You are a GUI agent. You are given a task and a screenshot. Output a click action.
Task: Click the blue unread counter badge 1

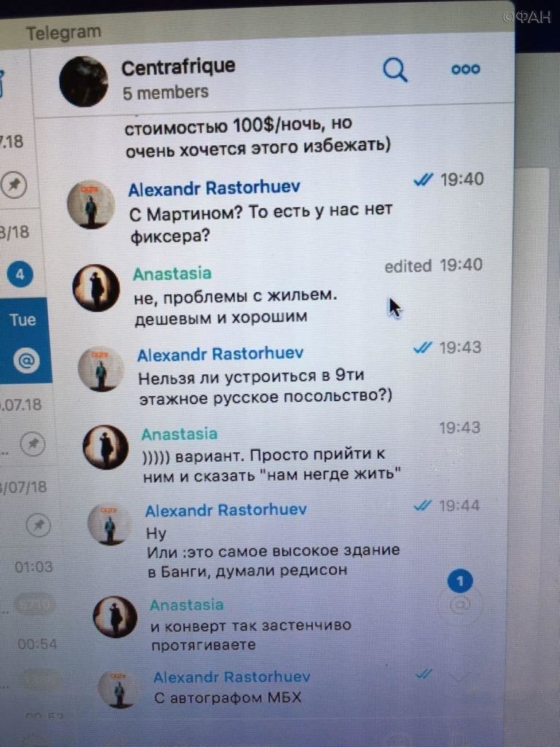click(460, 581)
